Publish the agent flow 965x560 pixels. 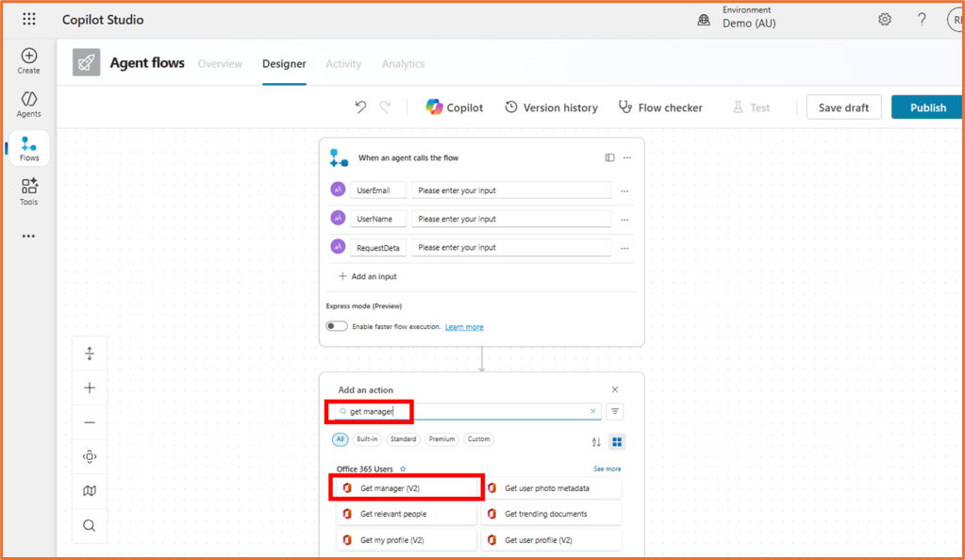tap(926, 107)
